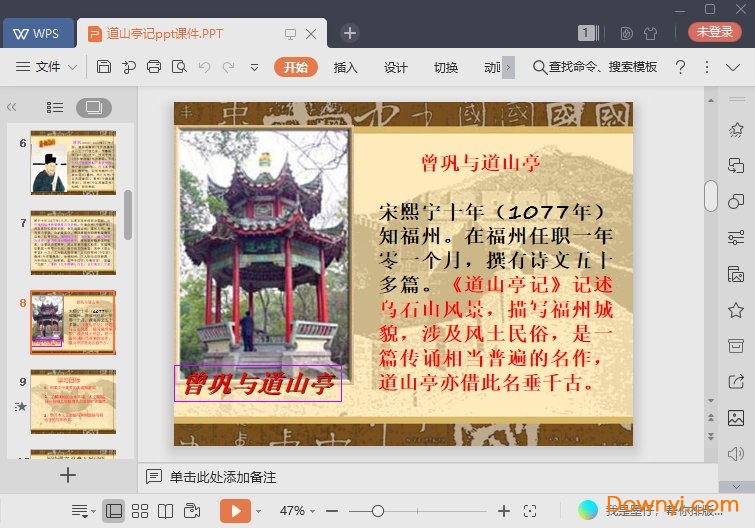Screen dimensions: 755x528
Task: Click the zoom slider handle
Action: click(x=377, y=511)
